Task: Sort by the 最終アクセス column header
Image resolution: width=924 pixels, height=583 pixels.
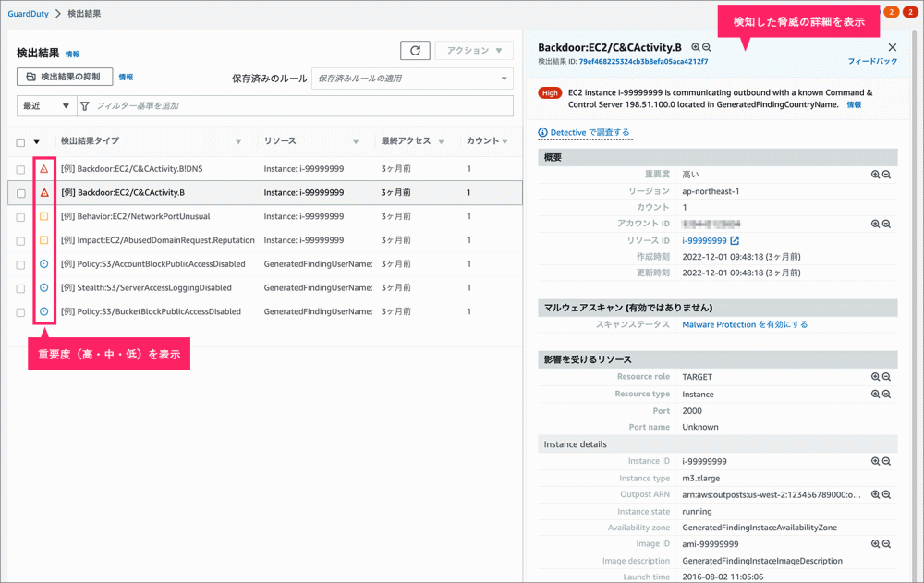Action: 406,141
